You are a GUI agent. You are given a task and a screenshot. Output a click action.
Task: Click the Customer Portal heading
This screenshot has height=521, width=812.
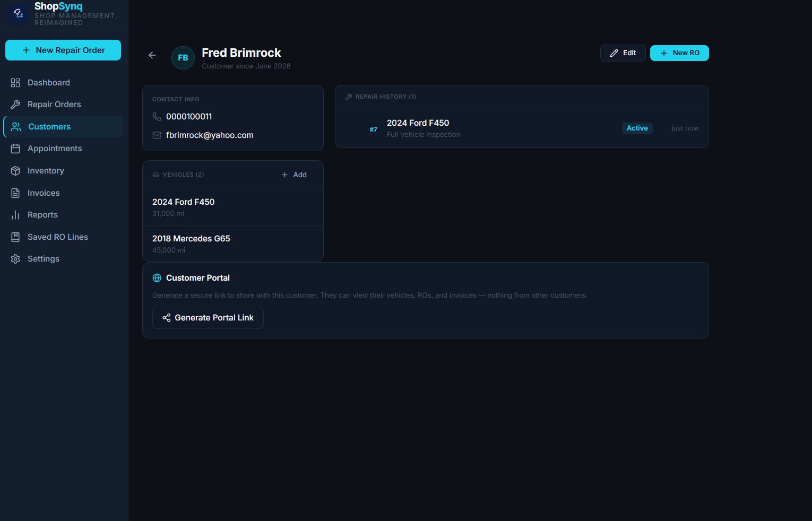198,278
